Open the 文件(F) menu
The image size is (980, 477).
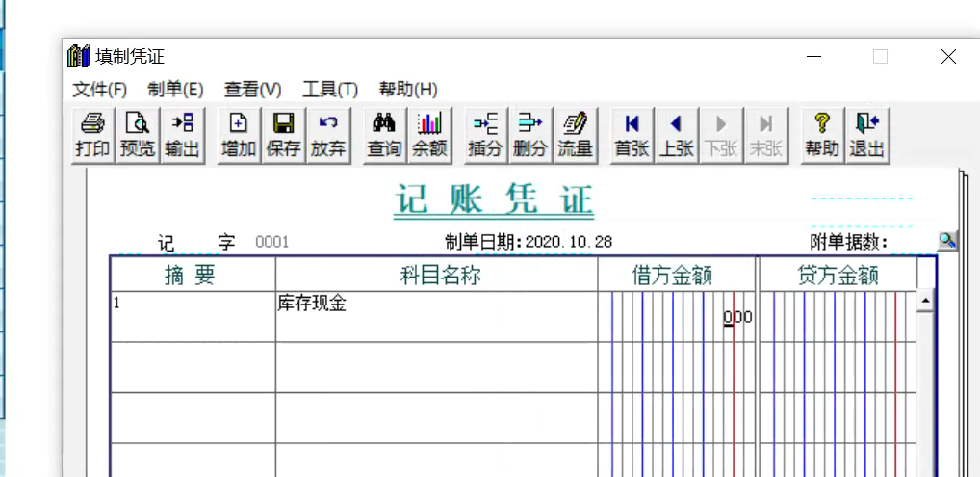(x=100, y=90)
